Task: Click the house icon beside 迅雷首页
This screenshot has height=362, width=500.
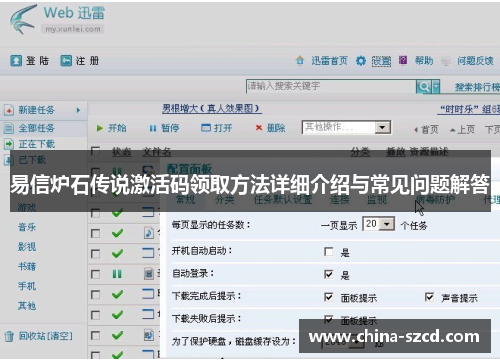Action: point(300,60)
